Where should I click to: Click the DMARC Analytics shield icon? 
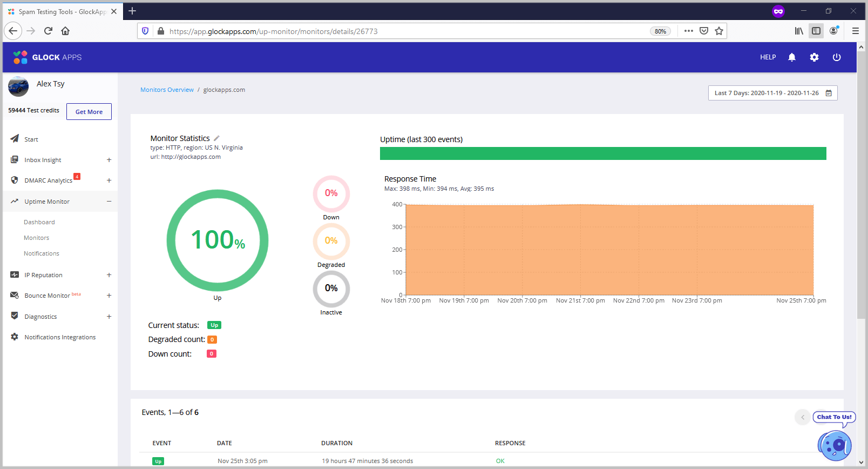(x=15, y=180)
